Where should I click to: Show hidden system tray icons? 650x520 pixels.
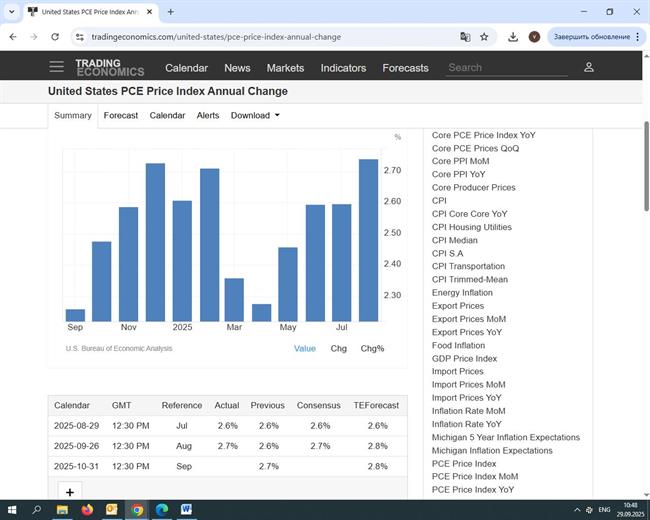(578, 510)
